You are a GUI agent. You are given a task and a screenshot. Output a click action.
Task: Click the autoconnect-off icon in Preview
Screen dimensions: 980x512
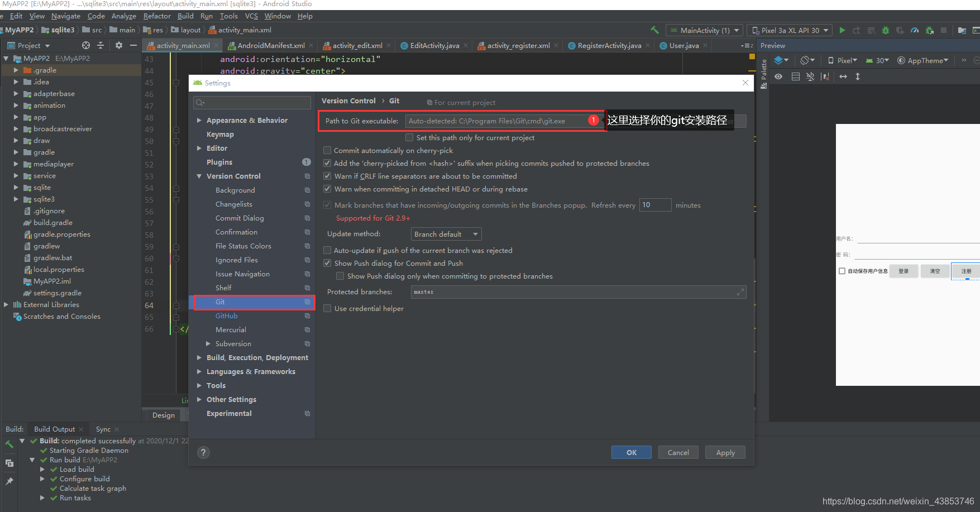coord(810,76)
